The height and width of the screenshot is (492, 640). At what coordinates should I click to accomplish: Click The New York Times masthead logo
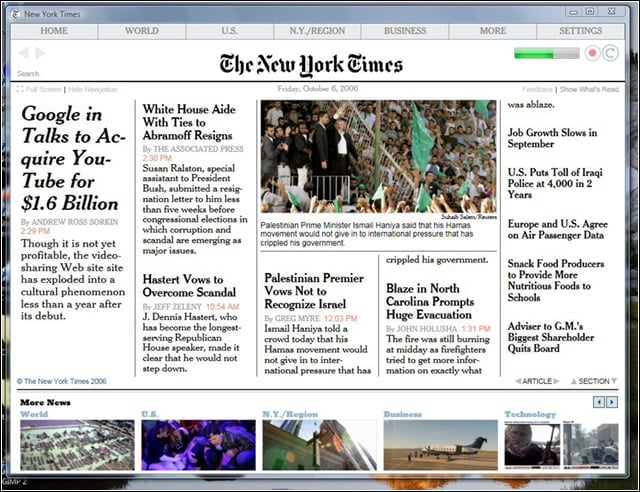[311, 65]
